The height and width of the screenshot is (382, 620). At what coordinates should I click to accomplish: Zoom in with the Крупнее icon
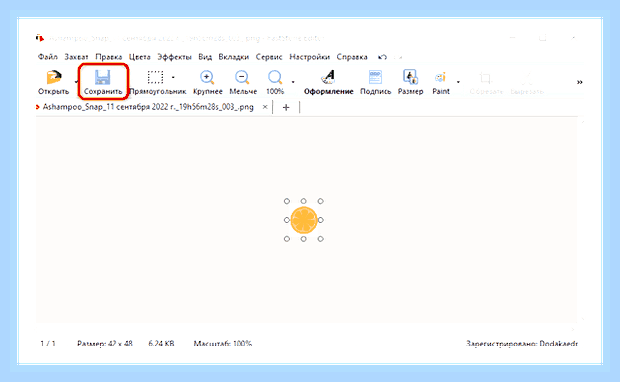pos(207,78)
